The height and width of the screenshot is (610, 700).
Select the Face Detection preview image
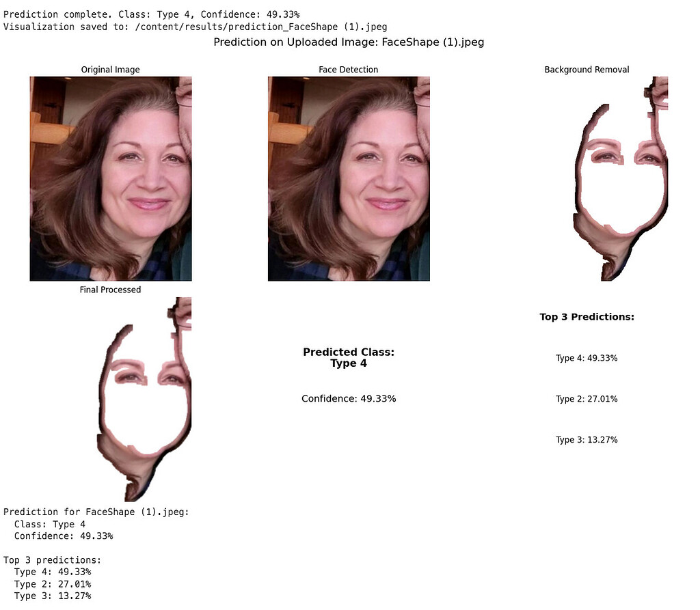point(349,178)
